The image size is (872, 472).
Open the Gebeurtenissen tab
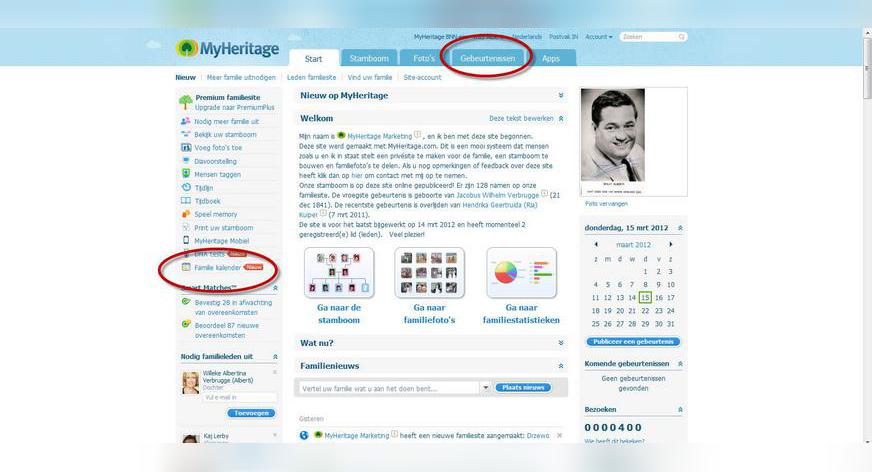coord(487,58)
